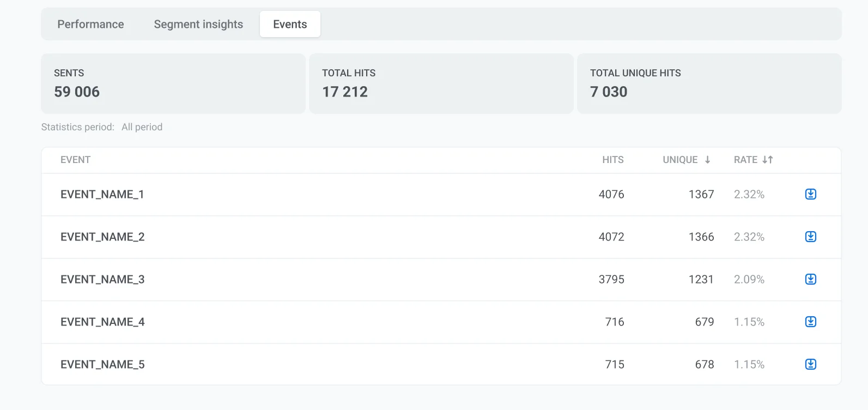Screen dimensions: 868x410
Task: Select the EVENT_NAME_3 row name
Action: [102, 279]
